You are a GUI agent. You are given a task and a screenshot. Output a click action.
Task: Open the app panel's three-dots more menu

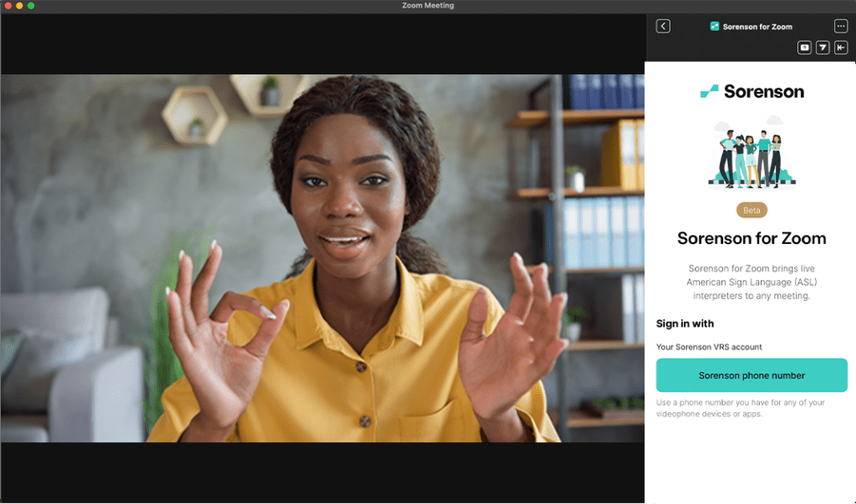[x=841, y=26]
